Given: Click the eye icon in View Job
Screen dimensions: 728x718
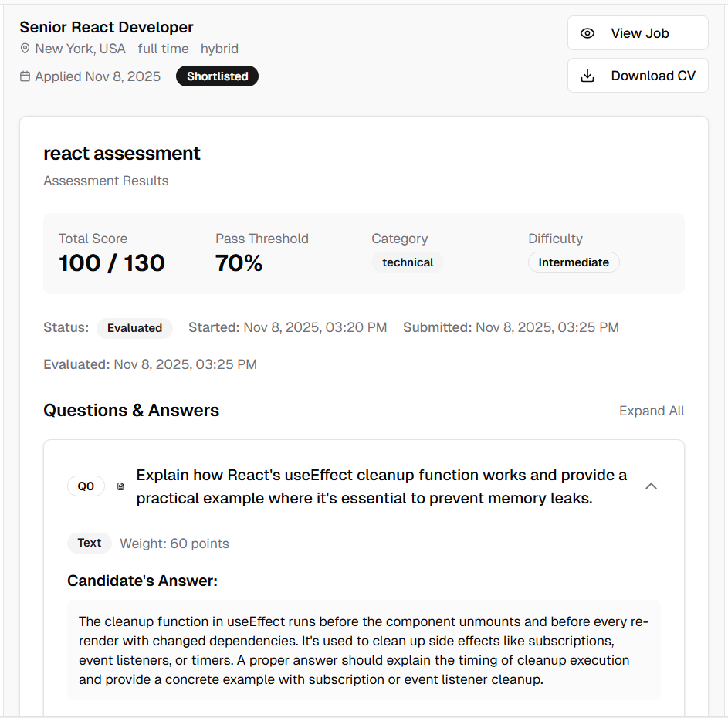Looking at the screenshot, I should 587,33.
